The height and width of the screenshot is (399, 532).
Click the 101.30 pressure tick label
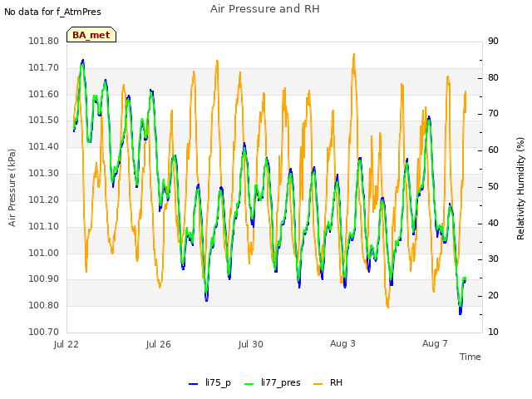44,174
